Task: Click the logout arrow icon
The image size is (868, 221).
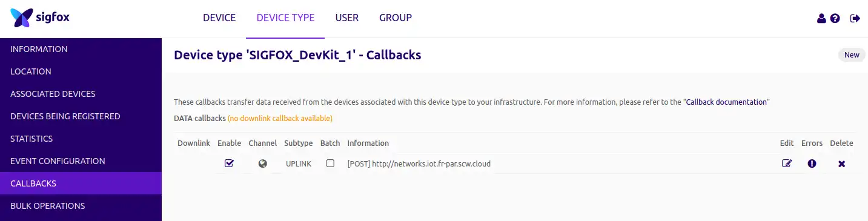Action: coord(855,19)
